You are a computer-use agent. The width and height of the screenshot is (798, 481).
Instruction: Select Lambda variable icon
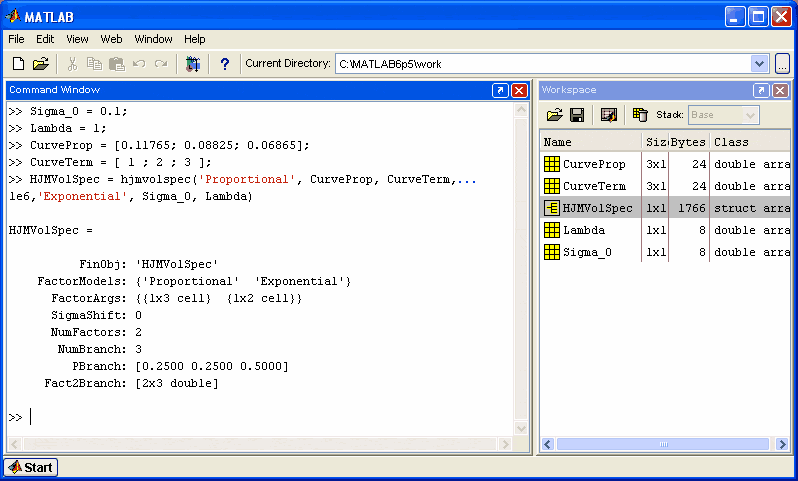click(552, 230)
